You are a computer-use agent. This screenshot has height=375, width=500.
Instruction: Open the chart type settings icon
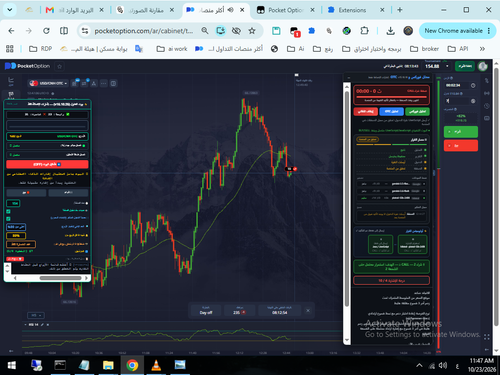pyautogui.click(x=74, y=83)
